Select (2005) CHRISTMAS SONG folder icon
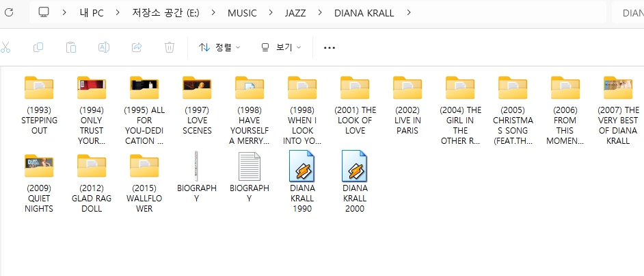The height and width of the screenshot is (276, 644). click(513, 88)
